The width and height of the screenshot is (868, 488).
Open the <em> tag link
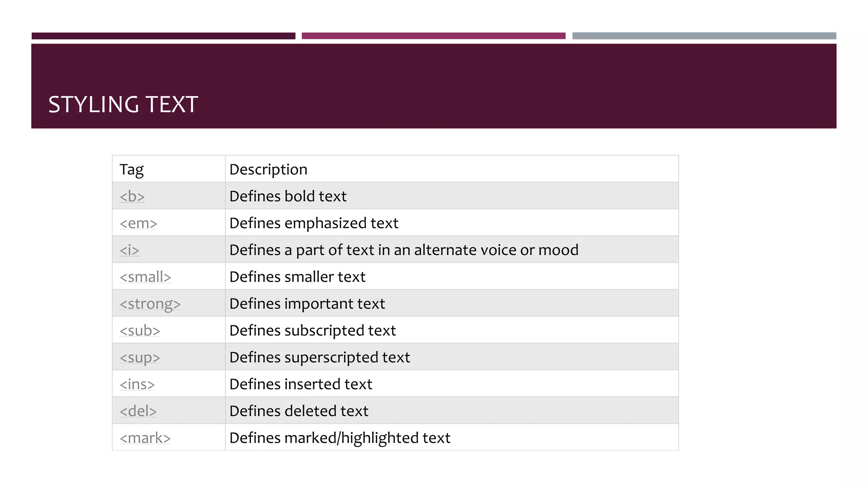click(138, 223)
